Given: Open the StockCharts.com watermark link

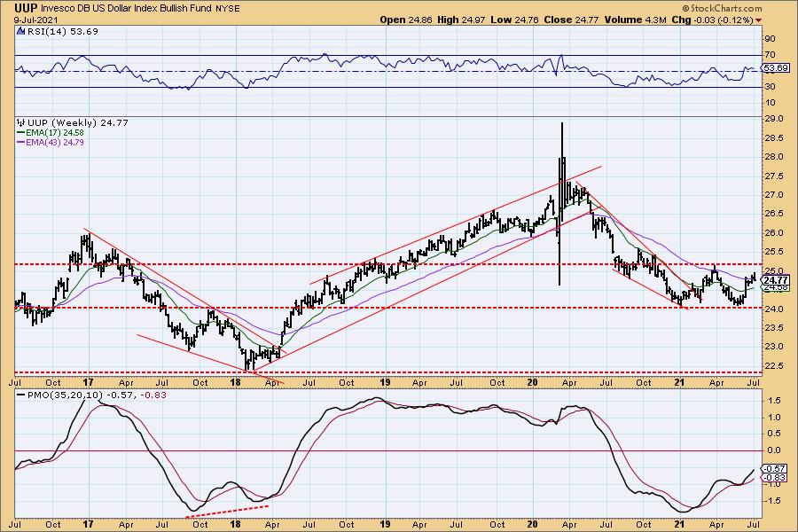Looking at the screenshot, I should tap(726, 8).
